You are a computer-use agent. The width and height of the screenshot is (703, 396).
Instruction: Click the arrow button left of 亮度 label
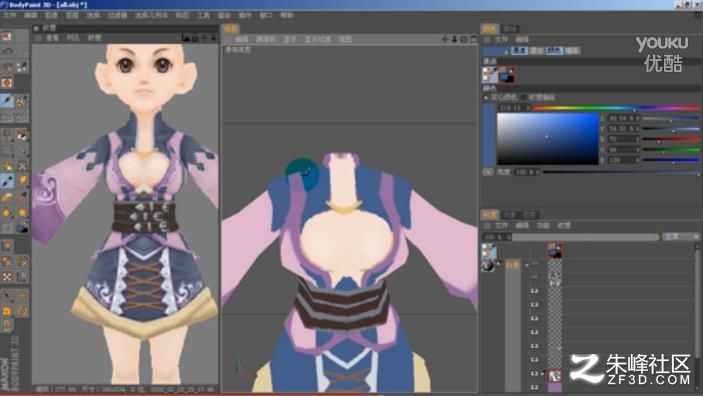coord(488,172)
